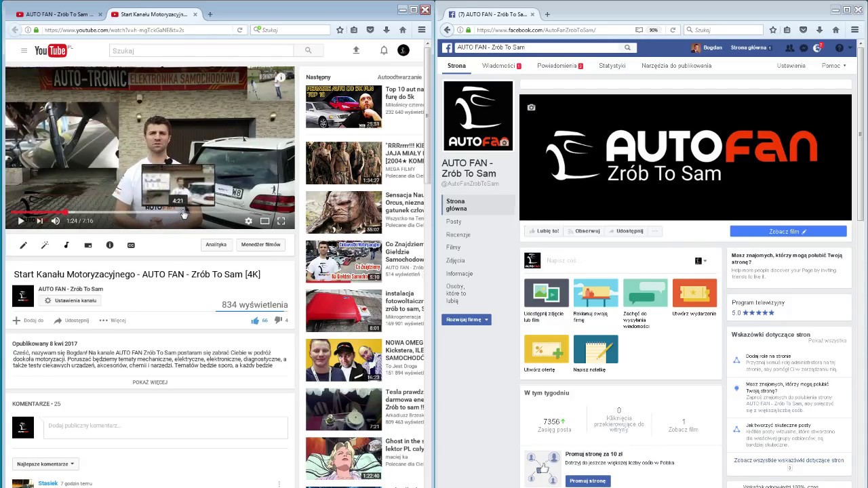This screenshot has height=488, width=868.
Task: Switch to the Statystyki page tab
Action: [612, 66]
